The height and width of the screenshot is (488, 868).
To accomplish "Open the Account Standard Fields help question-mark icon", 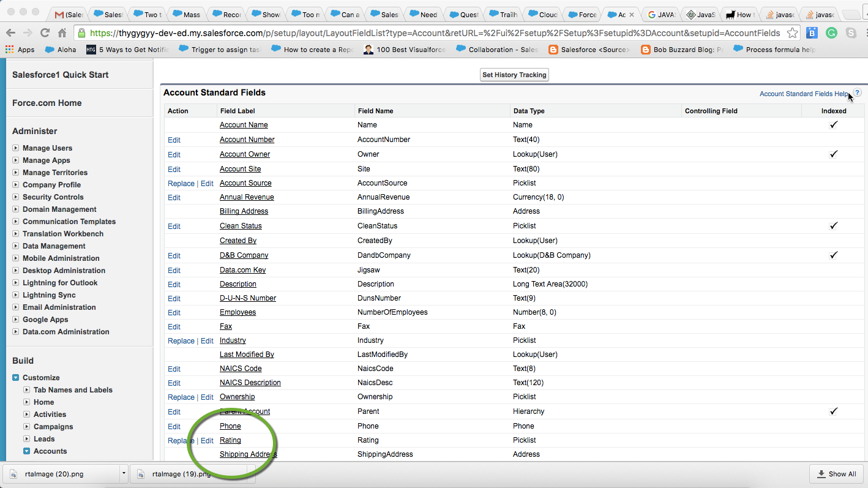I will (857, 93).
